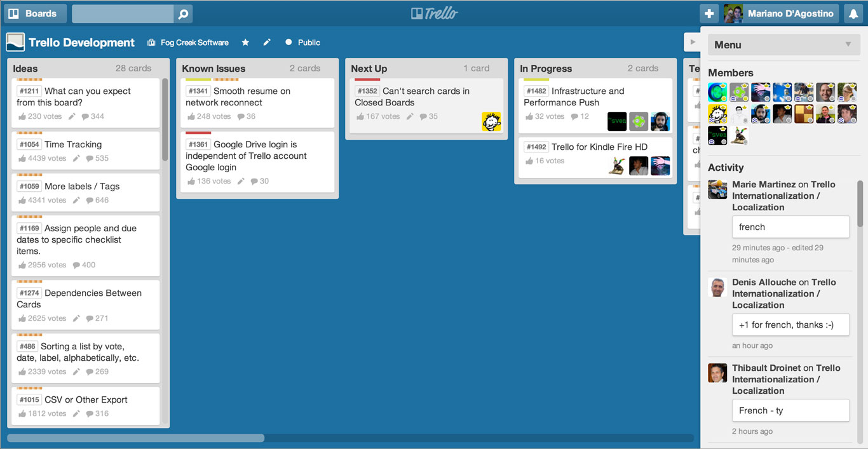Viewport: 868px width, 449px height.
Task: Collapse the sidebar with the arrow button
Action: pos(693,43)
